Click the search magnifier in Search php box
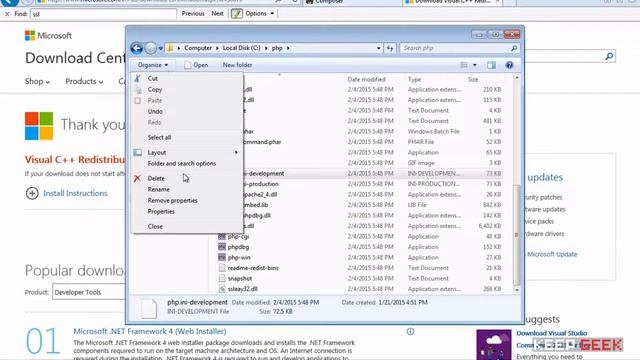This screenshot has width=640, height=360. click(514, 48)
